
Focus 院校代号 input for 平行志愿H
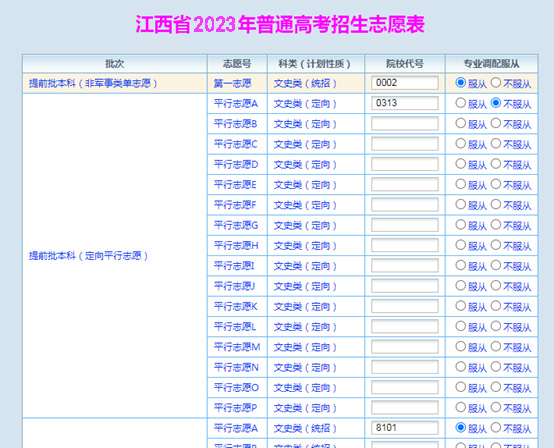(405, 245)
